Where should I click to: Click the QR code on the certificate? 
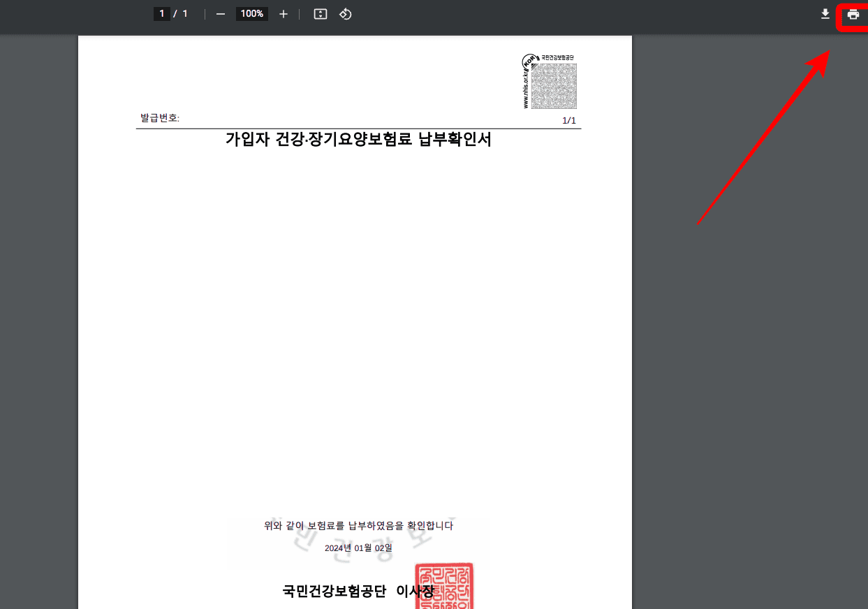554,86
